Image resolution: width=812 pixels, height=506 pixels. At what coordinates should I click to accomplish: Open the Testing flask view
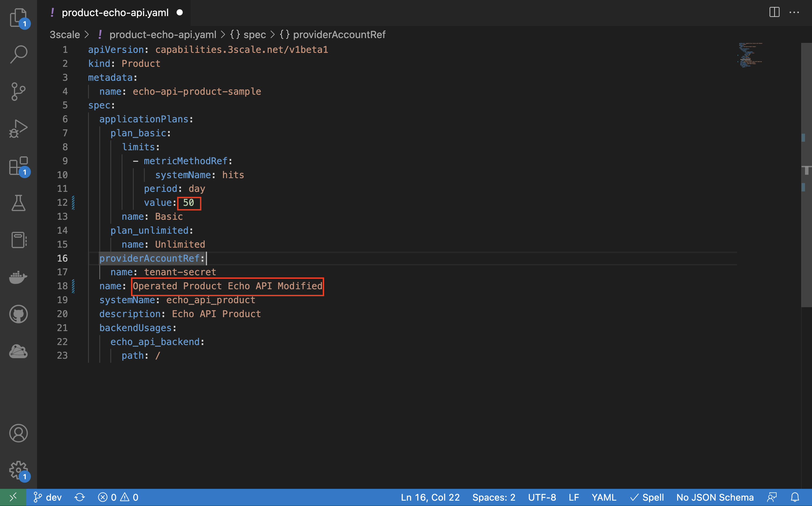pos(18,203)
